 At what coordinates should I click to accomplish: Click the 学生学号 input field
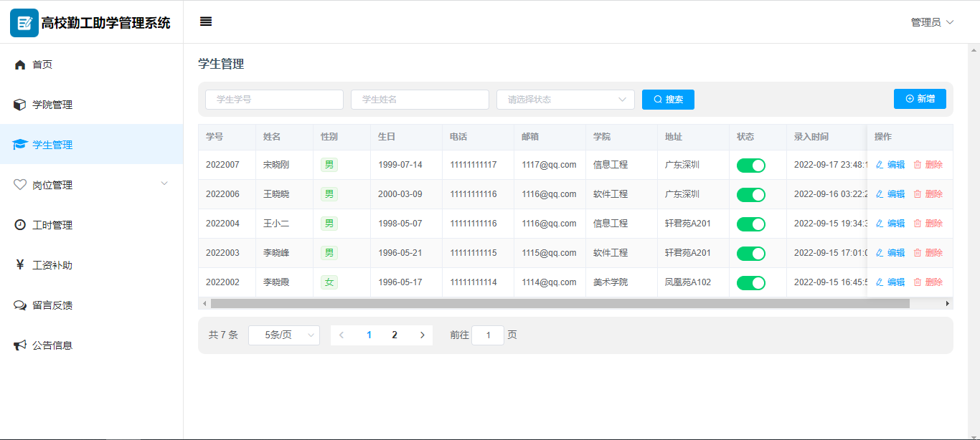[274, 100]
